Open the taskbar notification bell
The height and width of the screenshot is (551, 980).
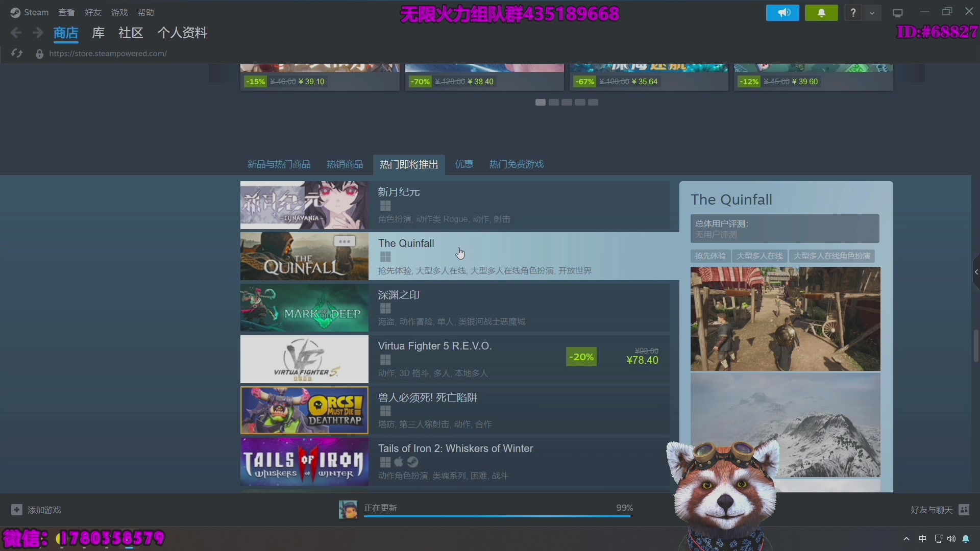coord(966,539)
